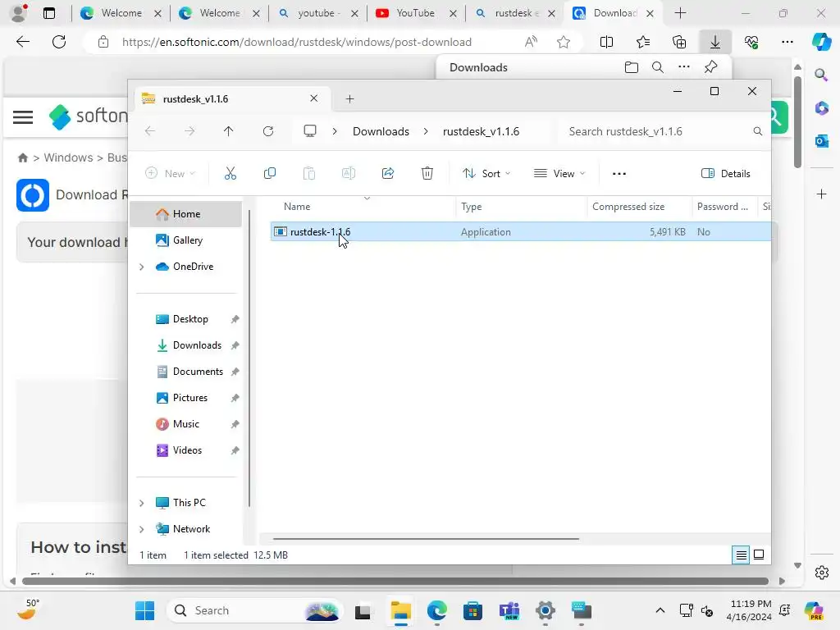This screenshot has height=630, width=840.
Task: Open Microsoft Store from the taskbar
Action: tap(472, 610)
